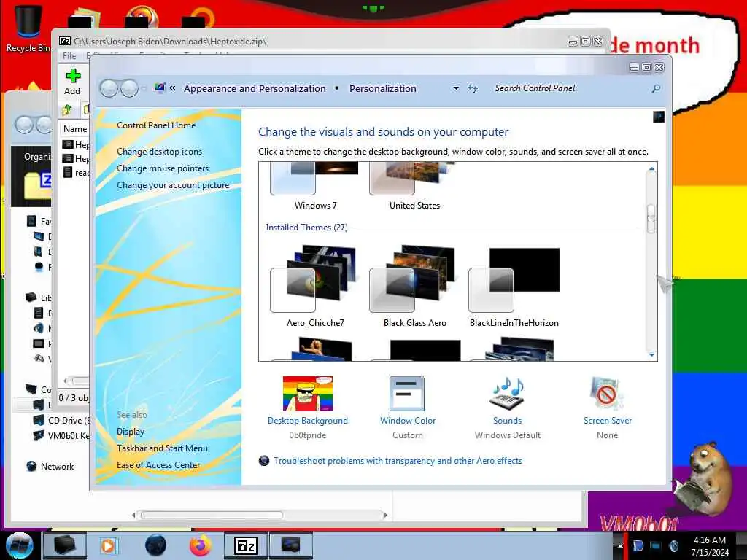
Task: Expand the breadcrumb chevron before Appearance
Action: pos(172,88)
